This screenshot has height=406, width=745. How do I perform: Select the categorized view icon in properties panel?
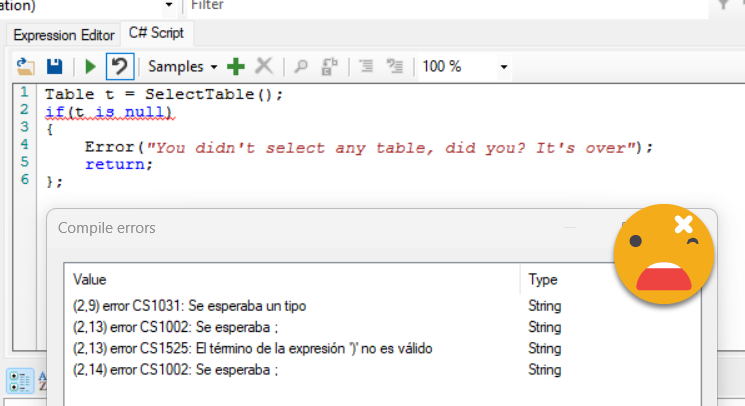point(18,381)
